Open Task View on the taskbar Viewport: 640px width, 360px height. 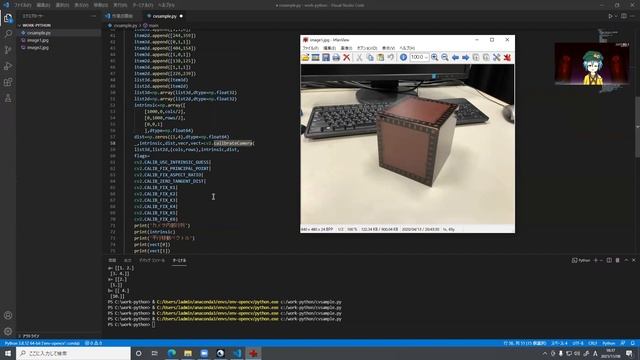click(x=155, y=353)
